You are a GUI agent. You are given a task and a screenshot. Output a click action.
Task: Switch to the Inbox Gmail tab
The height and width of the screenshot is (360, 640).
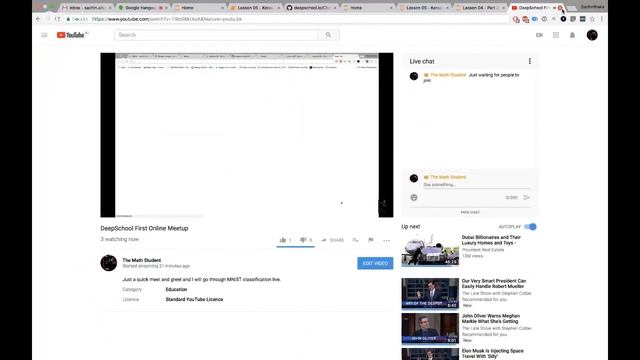(x=87, y=8)
